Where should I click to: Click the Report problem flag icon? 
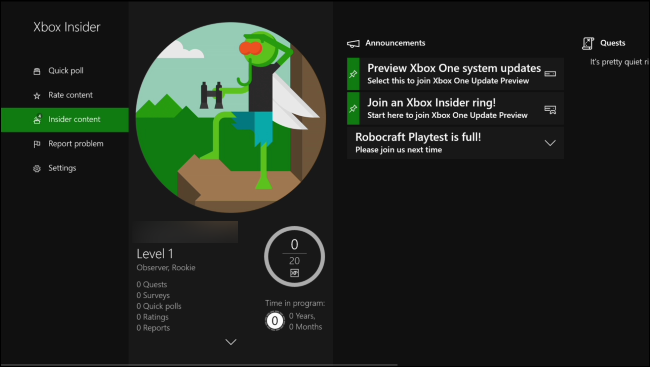(37, 144)
